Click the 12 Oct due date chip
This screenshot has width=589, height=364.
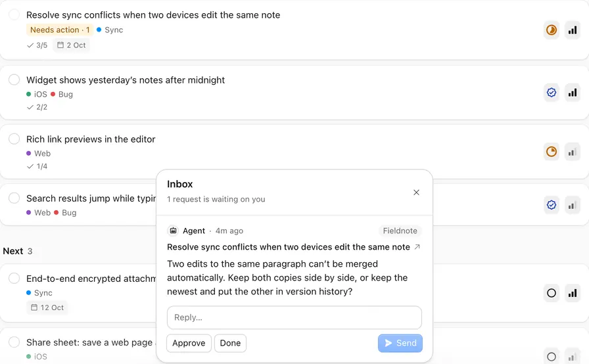tap(47, 307)
